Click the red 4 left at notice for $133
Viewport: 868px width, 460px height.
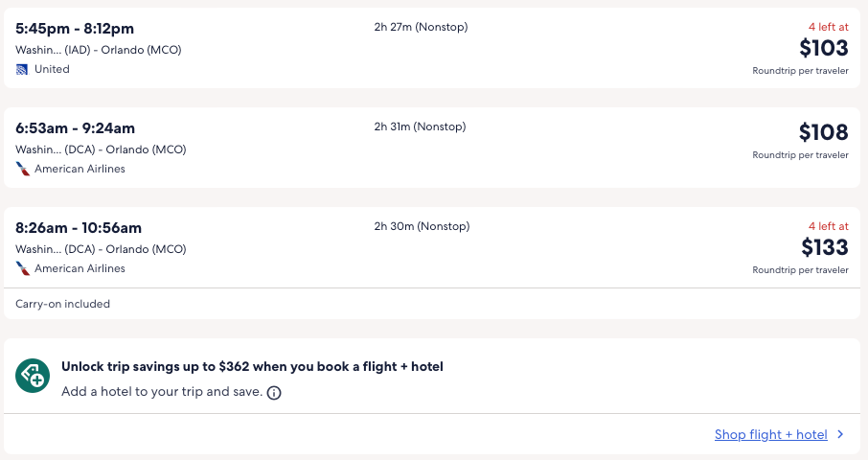coord(828,226)
